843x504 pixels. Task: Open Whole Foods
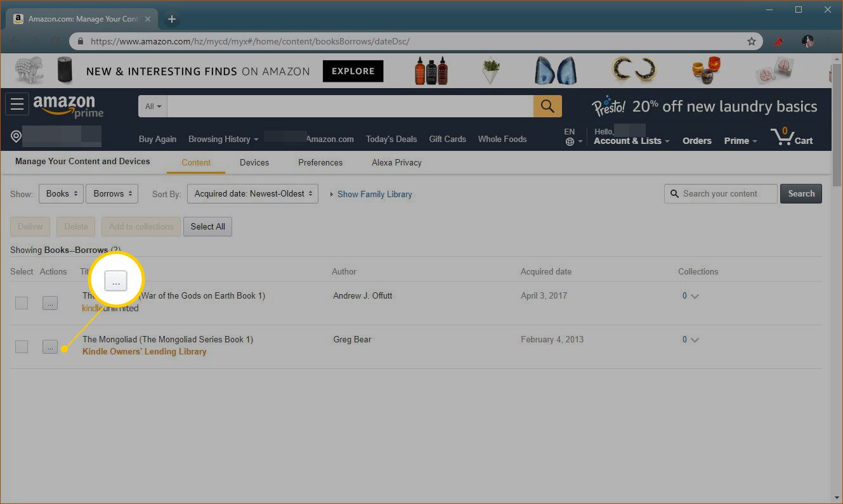[502, 139]
